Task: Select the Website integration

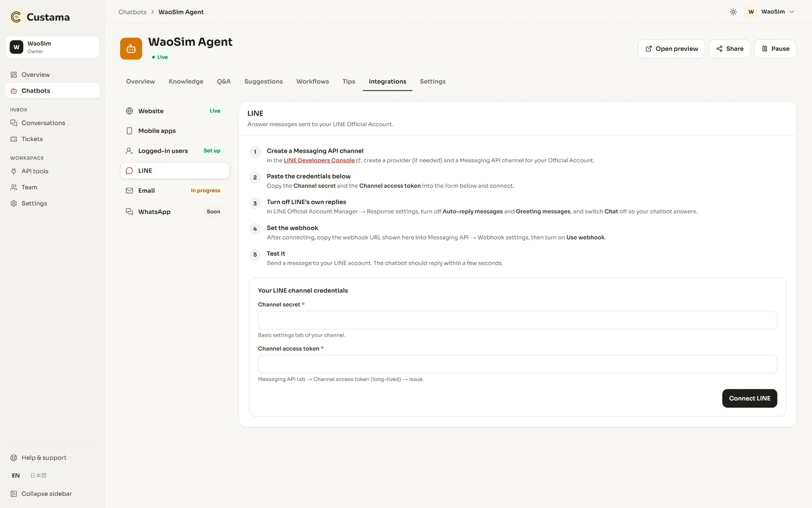Action: click(x=175, y=111)
